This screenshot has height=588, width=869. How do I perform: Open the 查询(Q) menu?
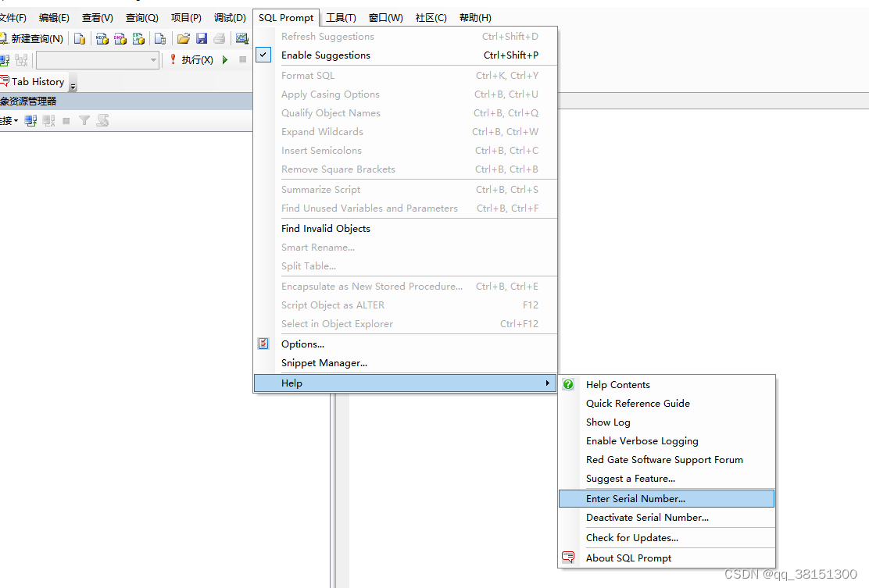click(142, 18)
